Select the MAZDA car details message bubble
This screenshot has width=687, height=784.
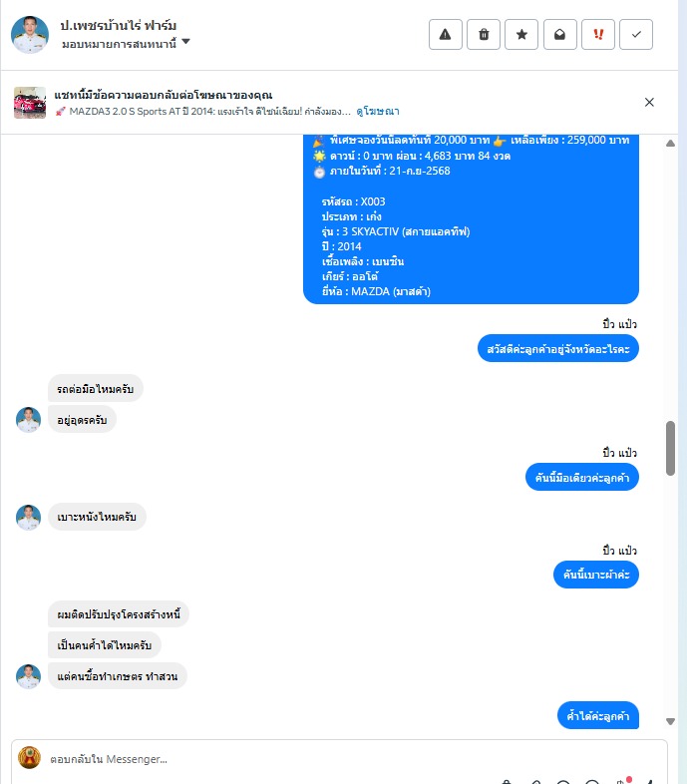[x=471, y=219]
